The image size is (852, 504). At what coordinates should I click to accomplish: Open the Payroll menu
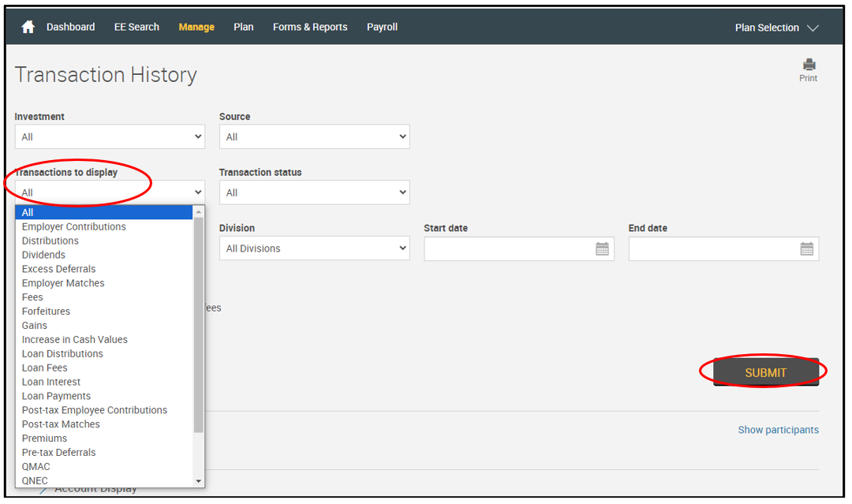[382, 28]
